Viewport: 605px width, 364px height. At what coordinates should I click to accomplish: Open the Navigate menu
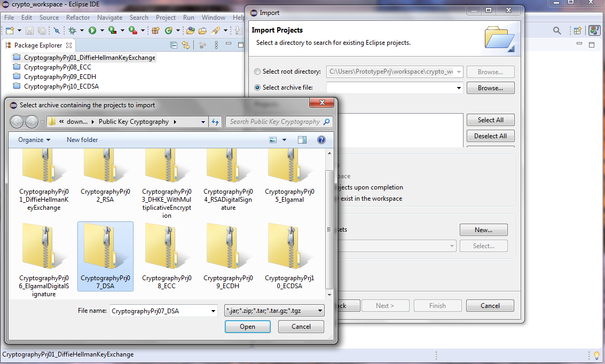[109, 18]
